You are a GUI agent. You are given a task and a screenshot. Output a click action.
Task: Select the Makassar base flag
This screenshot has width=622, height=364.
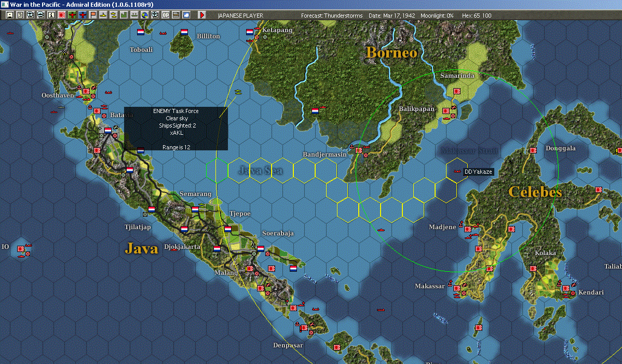(457, 288)
